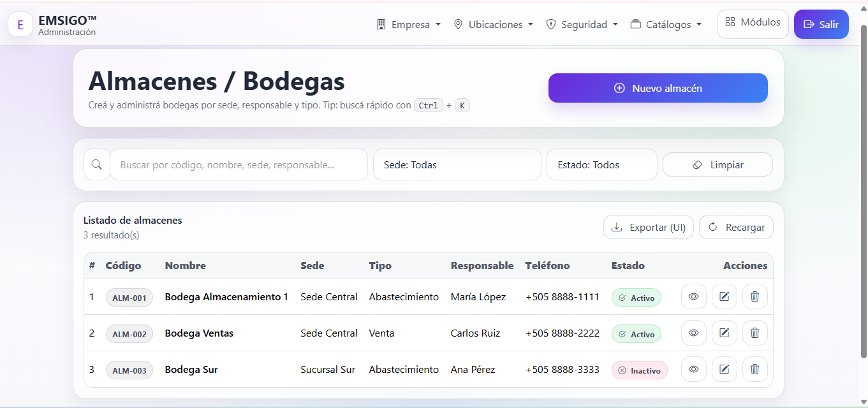This screenshot has width=868, height=408.
Task: Click responsible name Ana Pérez
Action: coord(473,370)
